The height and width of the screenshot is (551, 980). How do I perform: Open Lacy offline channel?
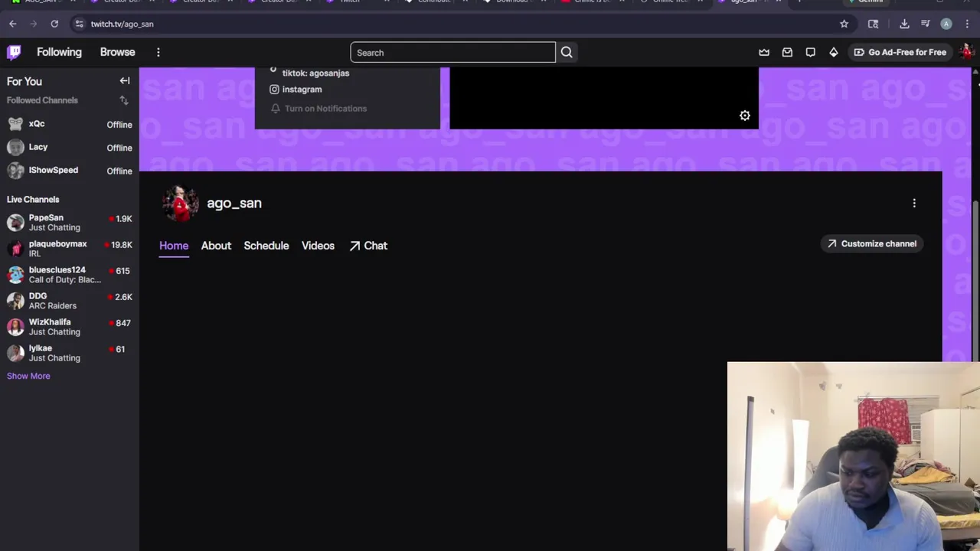tap(70, 147)
